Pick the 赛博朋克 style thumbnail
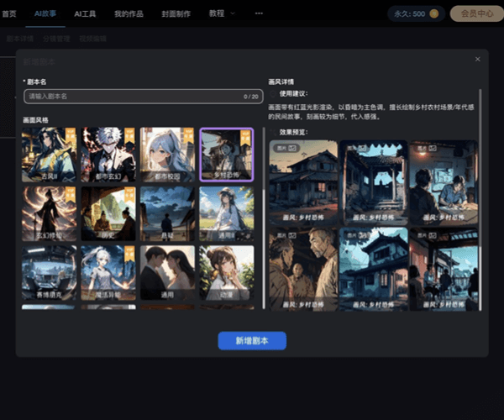Screen dimensions: 504x420 pos(49,272)
